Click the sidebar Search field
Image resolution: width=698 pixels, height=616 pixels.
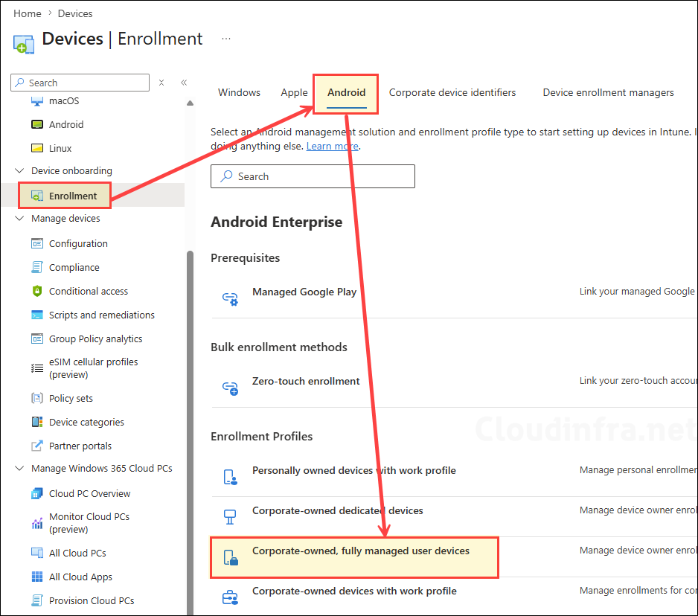click(80, 83)
